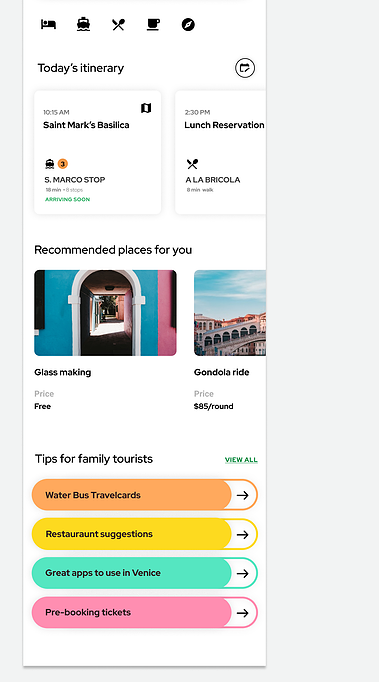Click the orange line 3 badge
Viewport: 379px width, 682px height.
63,164
